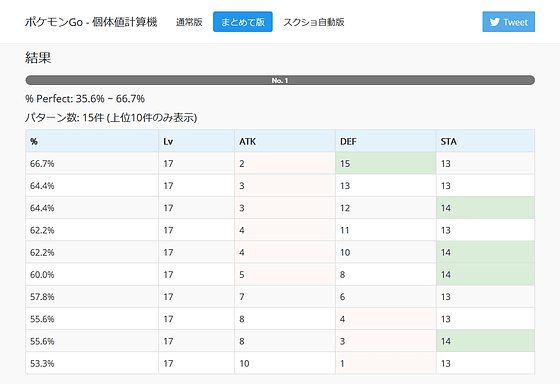Click ATK value 2 in 66.7% row
Viewport: 560px width, 384px height.
[x=285, y=164]
